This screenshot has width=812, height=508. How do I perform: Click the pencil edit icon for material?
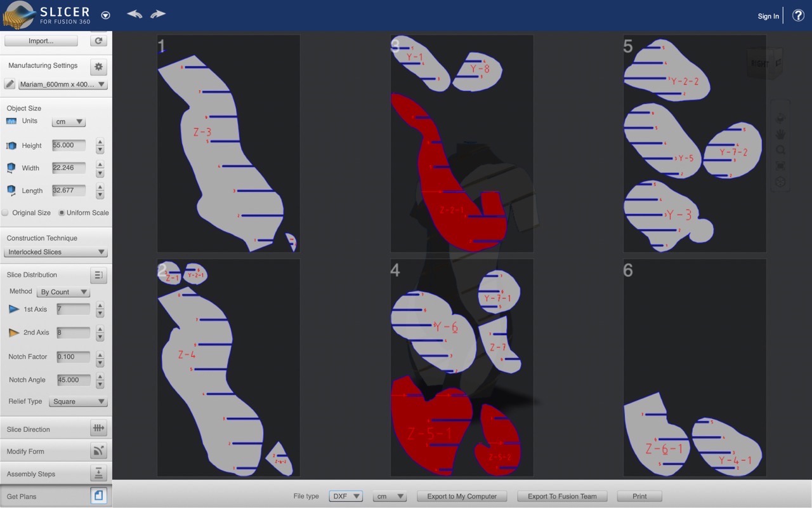[x=10, y=84]
